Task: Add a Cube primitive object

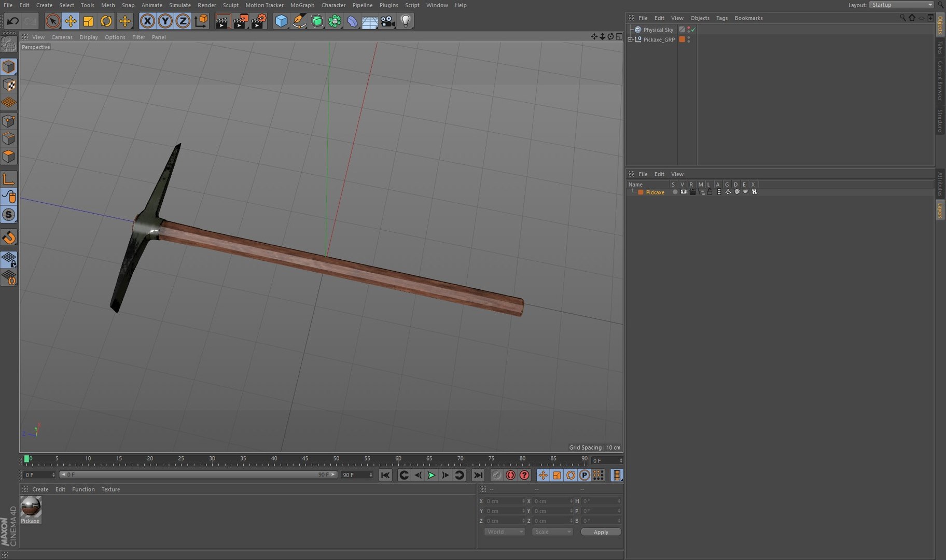Action: pos(281,21)
